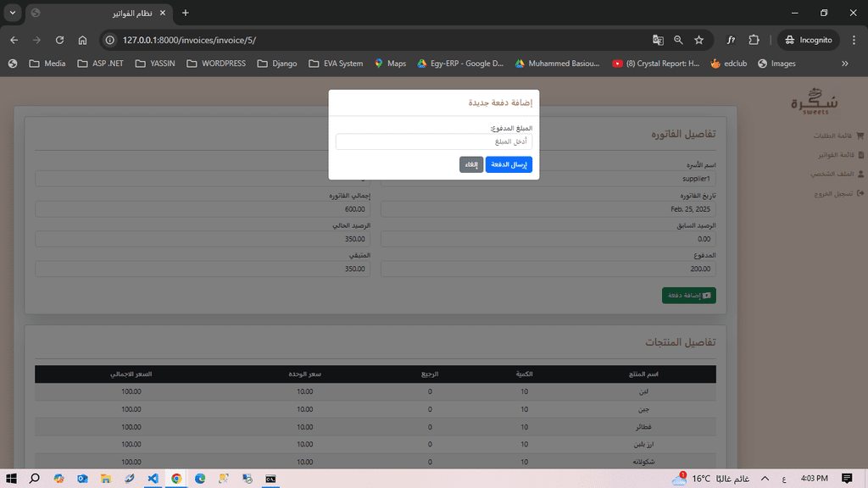Viewport: 868px width, 488px height.
Task: Show hidden system tray icons
Action: [x=765, y=479]
